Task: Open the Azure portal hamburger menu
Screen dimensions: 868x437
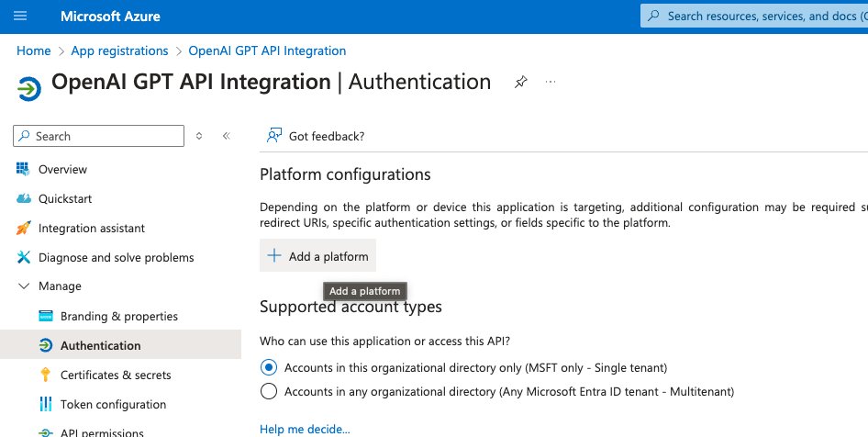Action: [20, 17]
